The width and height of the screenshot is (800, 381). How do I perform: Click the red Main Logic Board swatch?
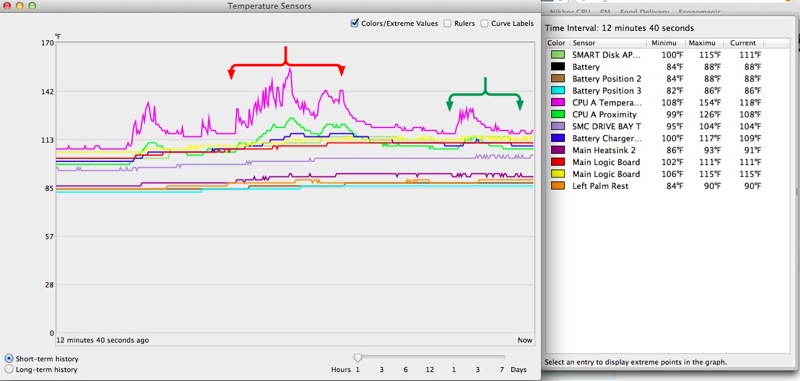(x=558, y=162)
